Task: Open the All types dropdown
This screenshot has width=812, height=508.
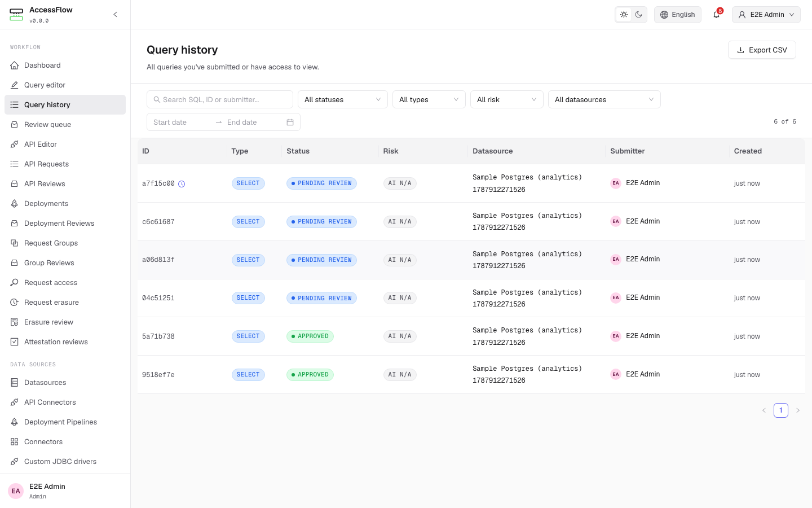Action: tap(429, 99)
